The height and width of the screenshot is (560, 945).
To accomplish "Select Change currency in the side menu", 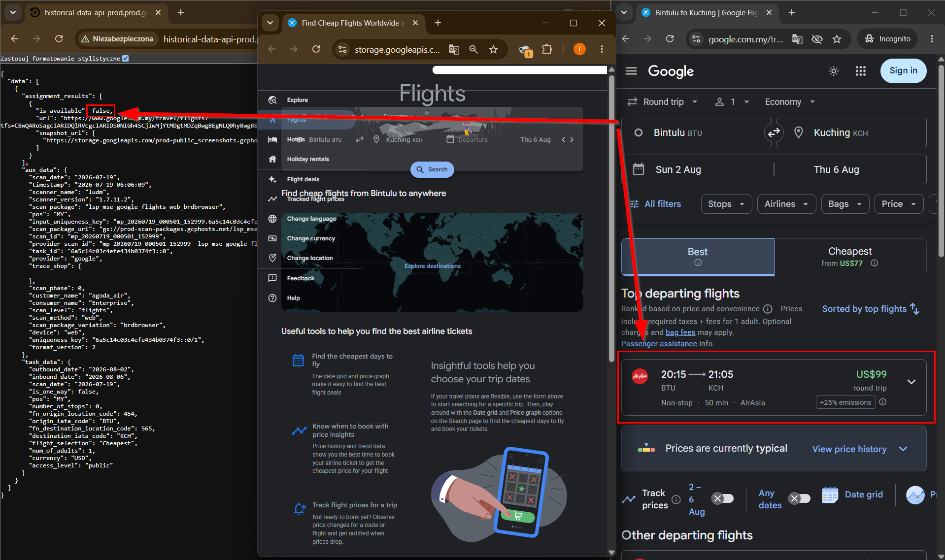I will point(311,238).
